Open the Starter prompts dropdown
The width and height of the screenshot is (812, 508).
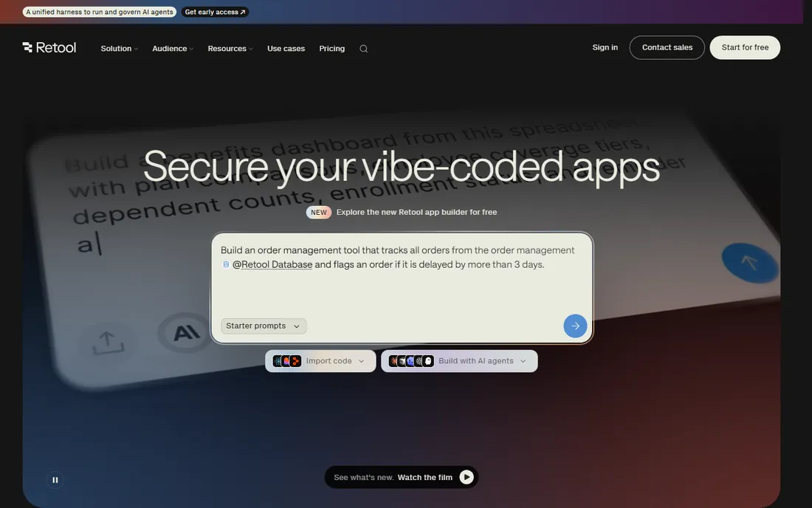click(264, 326)
